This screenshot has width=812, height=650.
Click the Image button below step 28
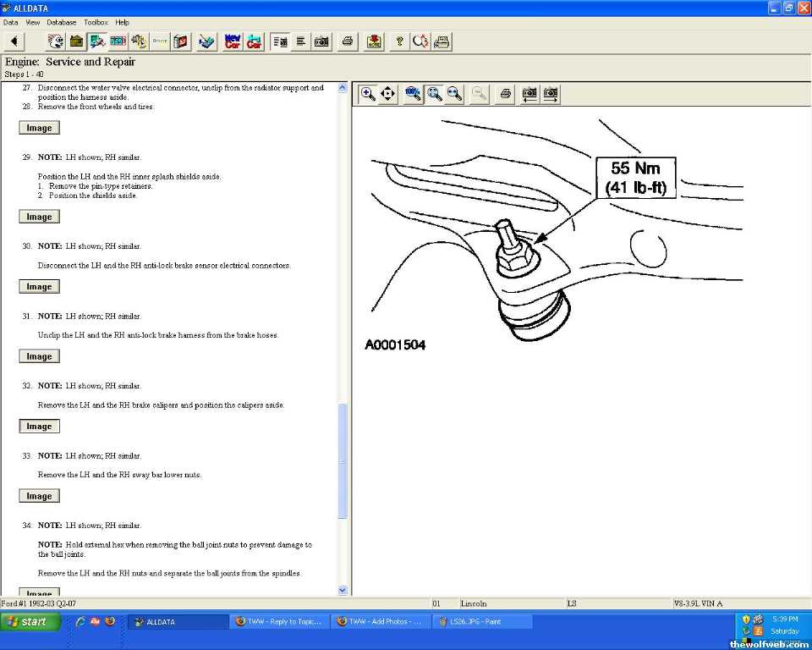pyautogui.click(x=39, y=129)
